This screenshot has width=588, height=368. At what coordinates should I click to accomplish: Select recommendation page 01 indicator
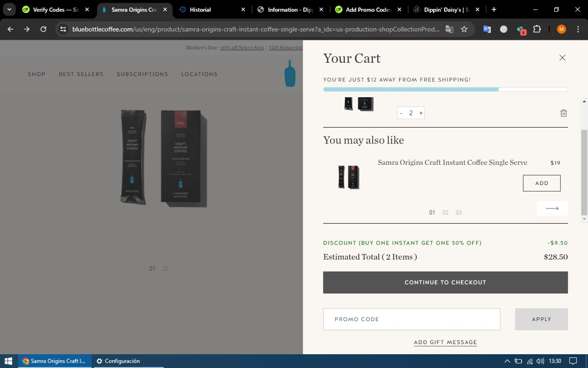click(x=432, y=213)
